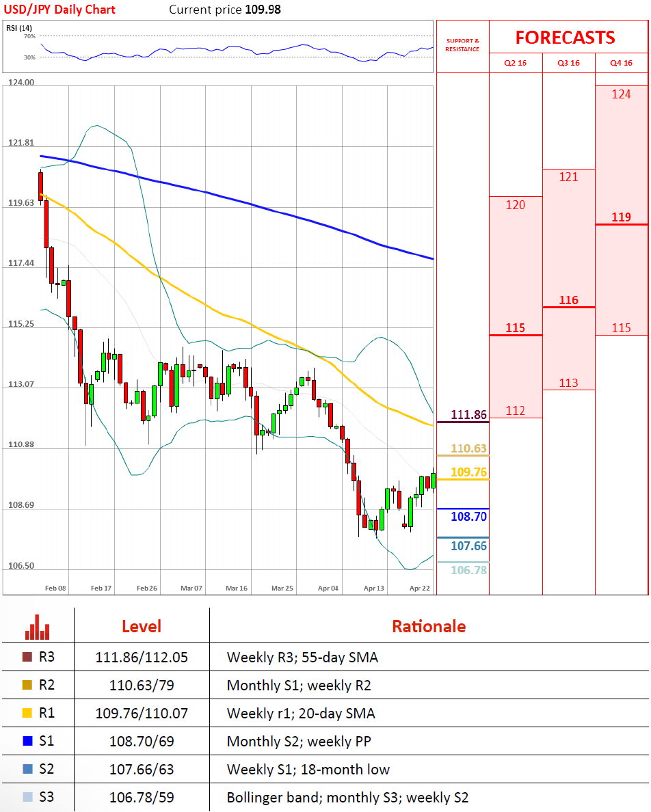Click the Feb 26 date axis label
651x812 pixels.
(x=147, y=588)
